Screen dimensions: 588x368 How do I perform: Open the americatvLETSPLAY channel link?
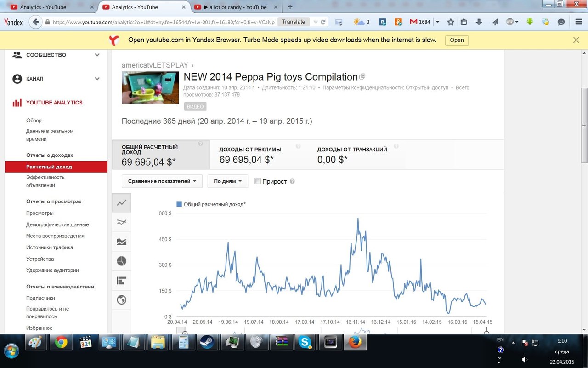click(x=155, y=65)
